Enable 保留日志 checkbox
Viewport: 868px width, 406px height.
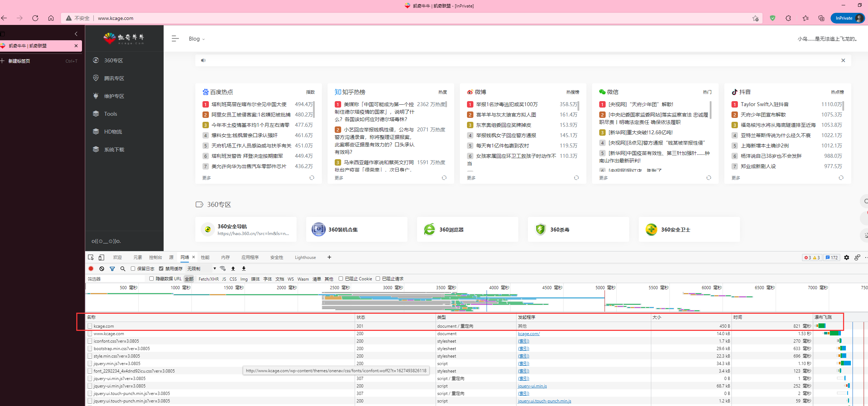click(x=133, y=269)
